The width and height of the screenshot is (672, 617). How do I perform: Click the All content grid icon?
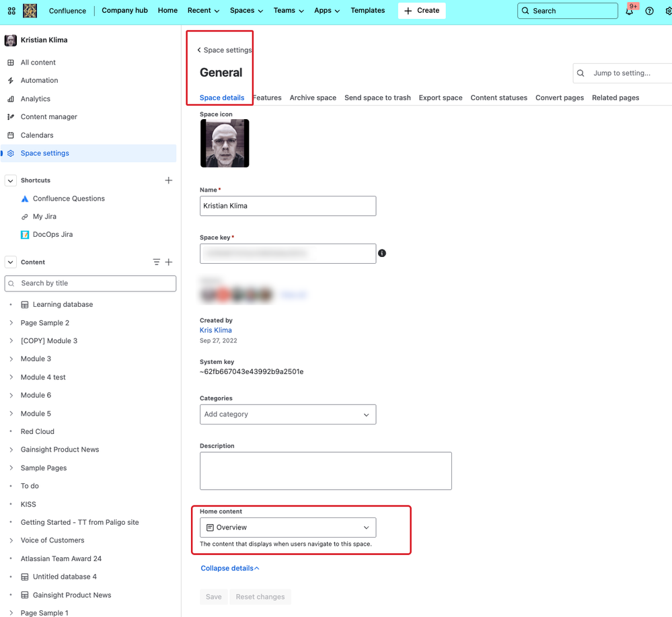tap(11, 63)
